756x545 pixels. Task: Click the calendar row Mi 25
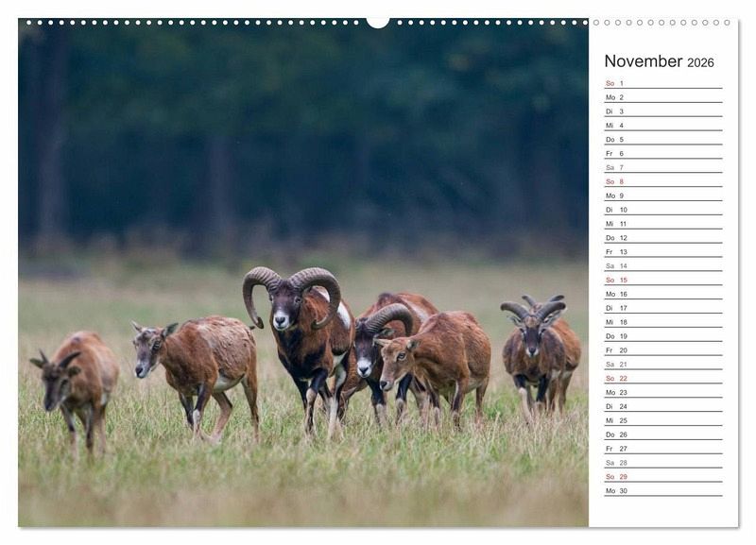coord(663,420)
